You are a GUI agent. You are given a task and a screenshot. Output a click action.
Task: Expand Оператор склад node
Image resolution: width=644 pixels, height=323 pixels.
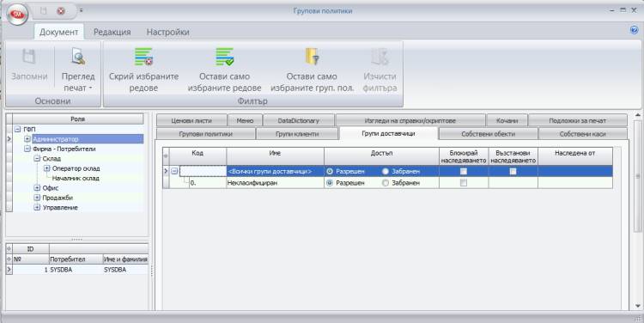(47, 168)
